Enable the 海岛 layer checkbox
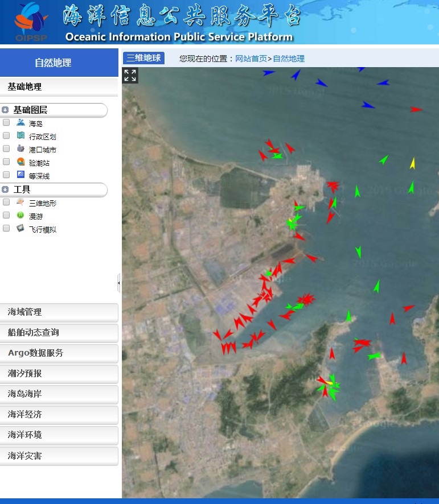 [x=6, y=122]
